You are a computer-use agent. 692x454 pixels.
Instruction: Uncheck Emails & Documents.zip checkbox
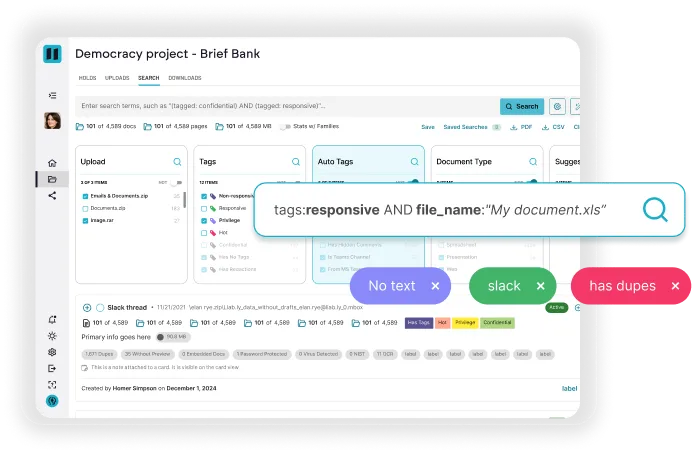coord(85,196)
